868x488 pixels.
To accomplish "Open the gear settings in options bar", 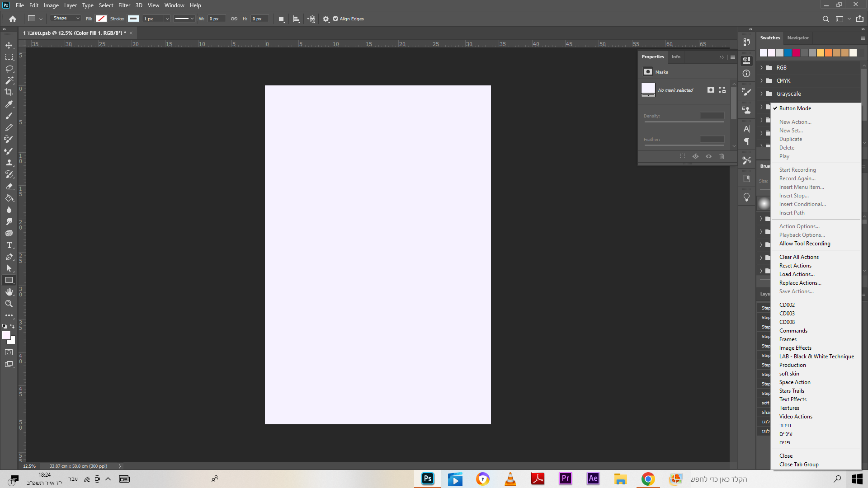I will point(326,19).
